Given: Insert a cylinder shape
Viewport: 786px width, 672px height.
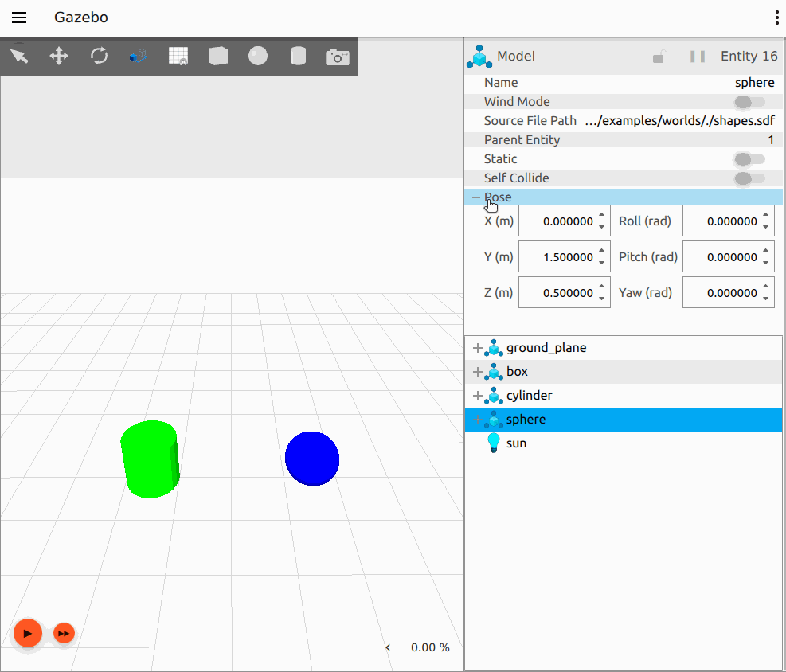Looking at the screenshot, I should (x=299, y=56).
